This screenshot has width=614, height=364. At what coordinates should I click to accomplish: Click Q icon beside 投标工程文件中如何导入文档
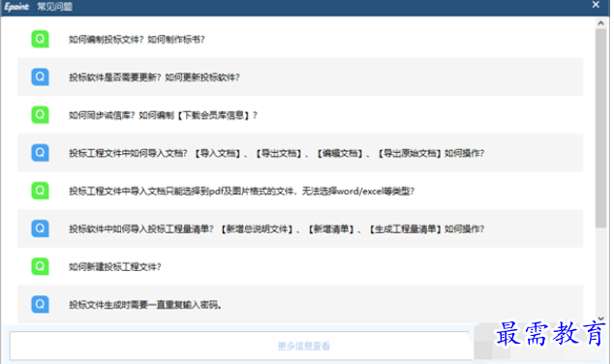40,153
